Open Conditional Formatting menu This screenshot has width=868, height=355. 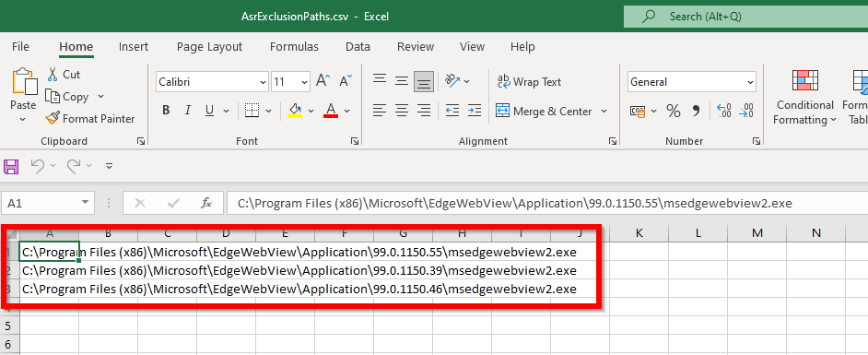point(805,98)
